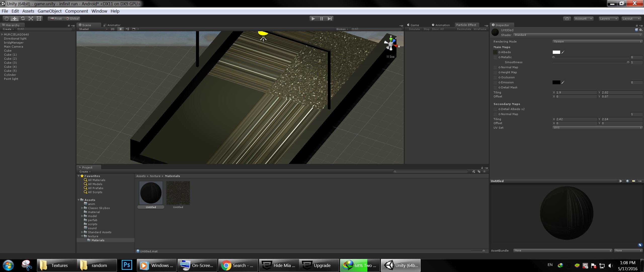Select the black sphere Untitled material
The height and width of the screenshot is (272, 644).
tap(151, 193)
